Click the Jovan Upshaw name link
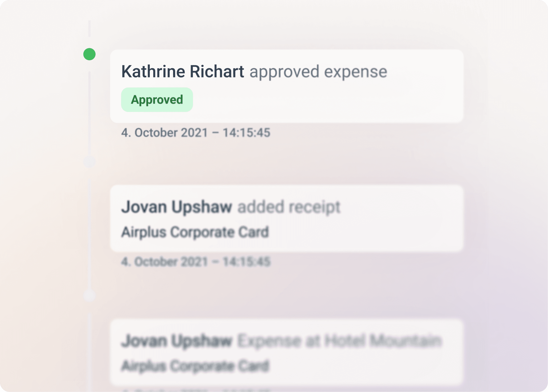 tap(177, 206)
